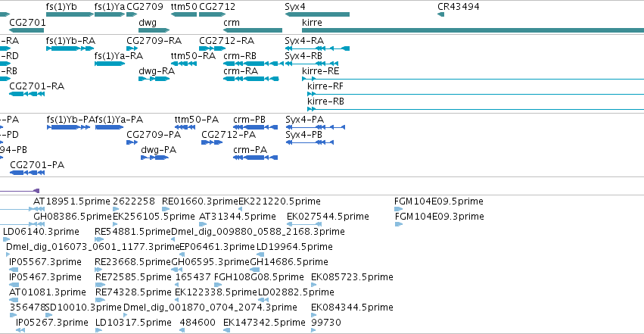Select EST GH14686.5prime

[254, 270]
